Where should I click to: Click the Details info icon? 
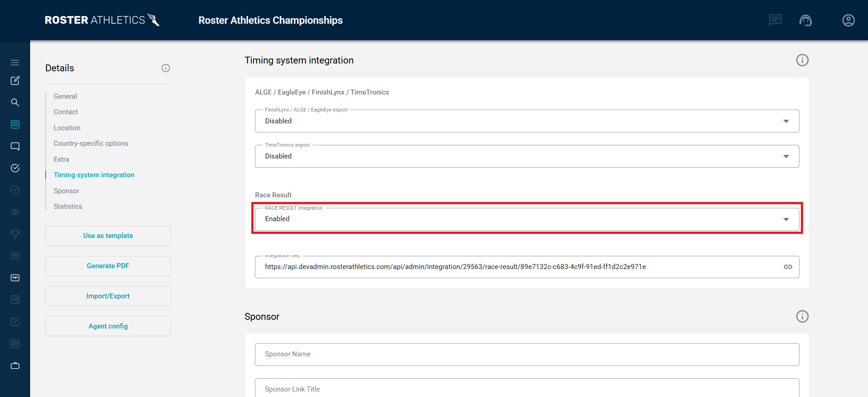tap(166, 68)
